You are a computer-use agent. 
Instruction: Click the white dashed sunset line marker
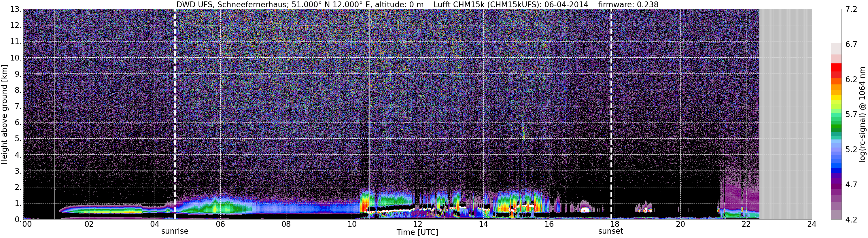[x=611, y=114]
